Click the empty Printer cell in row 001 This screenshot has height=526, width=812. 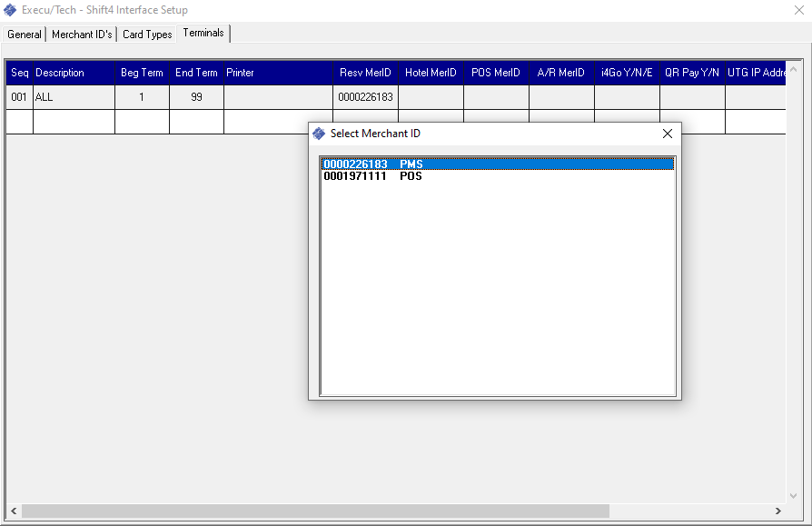pos(278,97)
